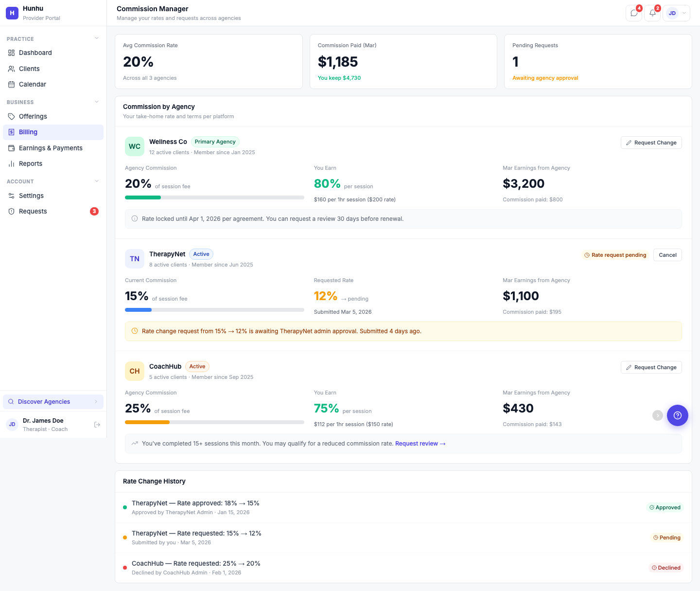Select the Rate request pending badge
Viewport: 700px width, 591px height.
pyautogui.click(x=615, y=255)
